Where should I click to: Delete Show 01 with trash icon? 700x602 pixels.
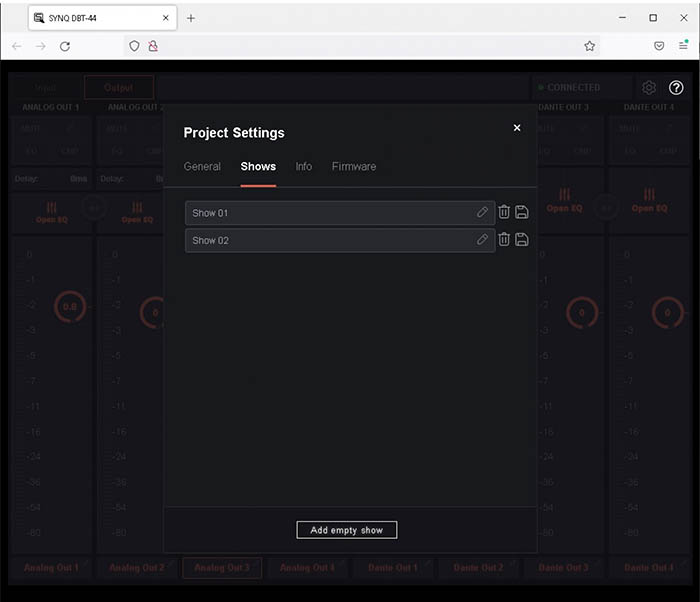504,213
